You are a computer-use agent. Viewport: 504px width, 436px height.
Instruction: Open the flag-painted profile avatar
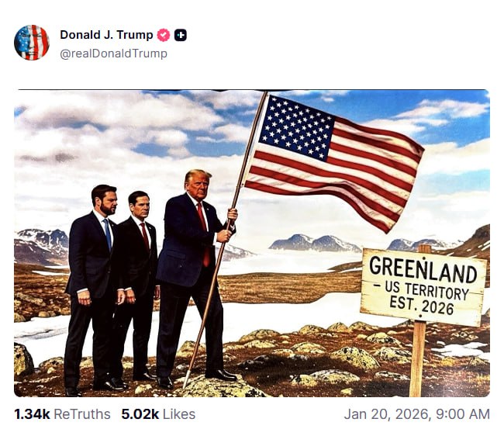pyautogui.click(x=32, y=43)
